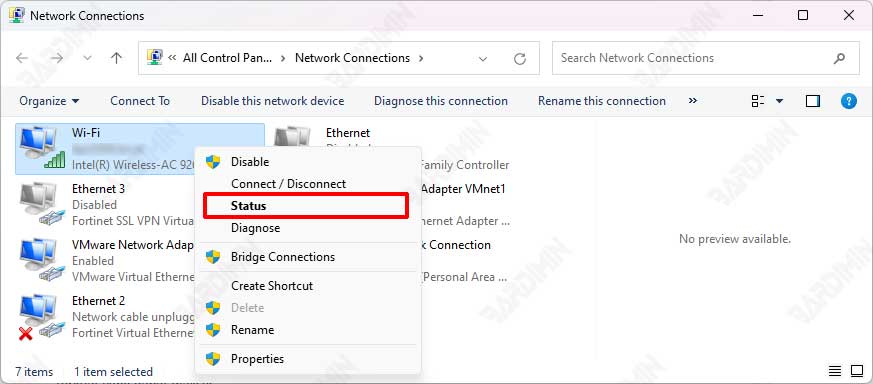The width and height of the screenshot is (873, 384).
Task: Expand the Organize dropdown menu
Action: coord(49,101)
